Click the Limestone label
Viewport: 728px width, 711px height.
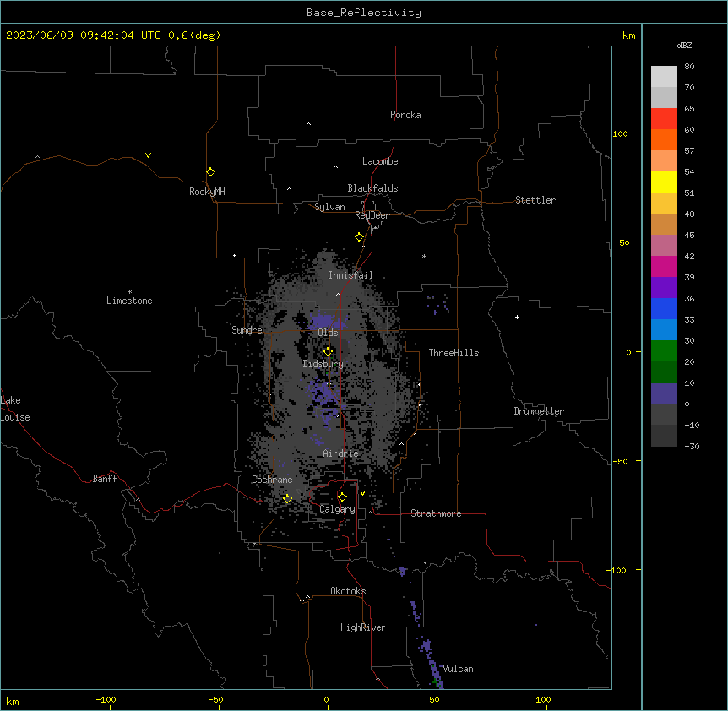point(129,301)
